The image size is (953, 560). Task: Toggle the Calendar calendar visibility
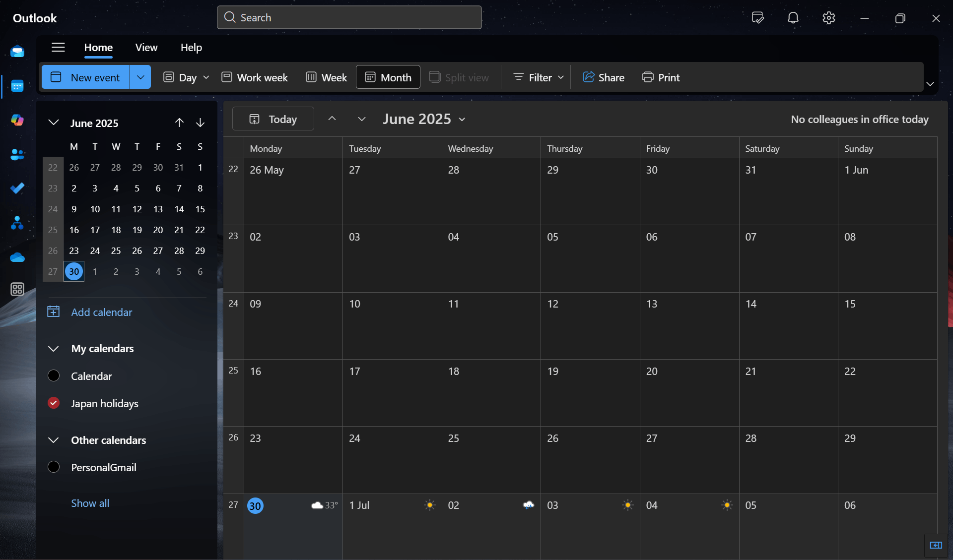(x=54, y=375)
